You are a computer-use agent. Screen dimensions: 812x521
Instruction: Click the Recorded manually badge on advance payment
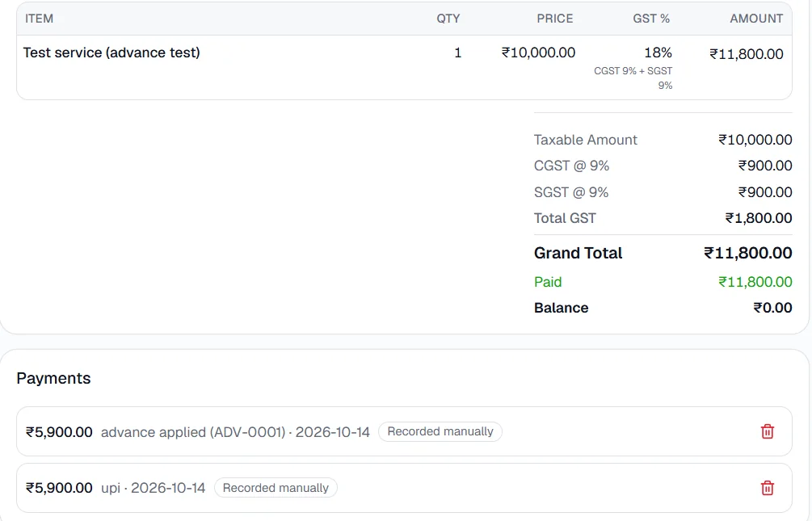(440, 431)
